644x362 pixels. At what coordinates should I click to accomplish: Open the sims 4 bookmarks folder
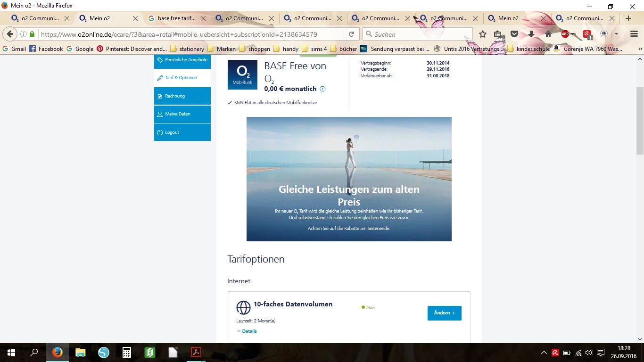tap(314, 49)
